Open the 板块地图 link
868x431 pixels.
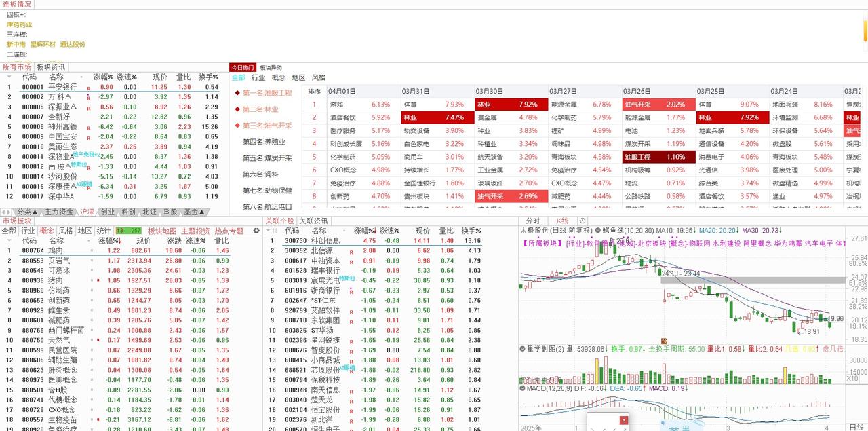[162, 231]
